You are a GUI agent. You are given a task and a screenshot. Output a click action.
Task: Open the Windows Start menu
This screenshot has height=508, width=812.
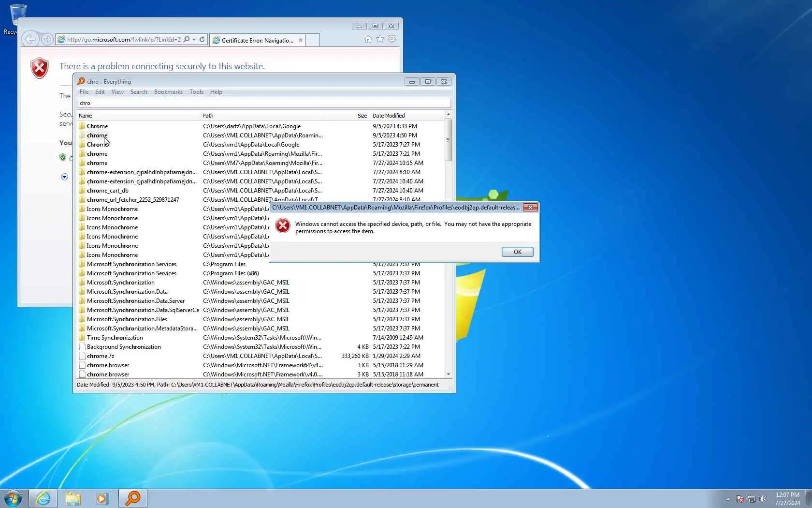(x=13, y=498)
